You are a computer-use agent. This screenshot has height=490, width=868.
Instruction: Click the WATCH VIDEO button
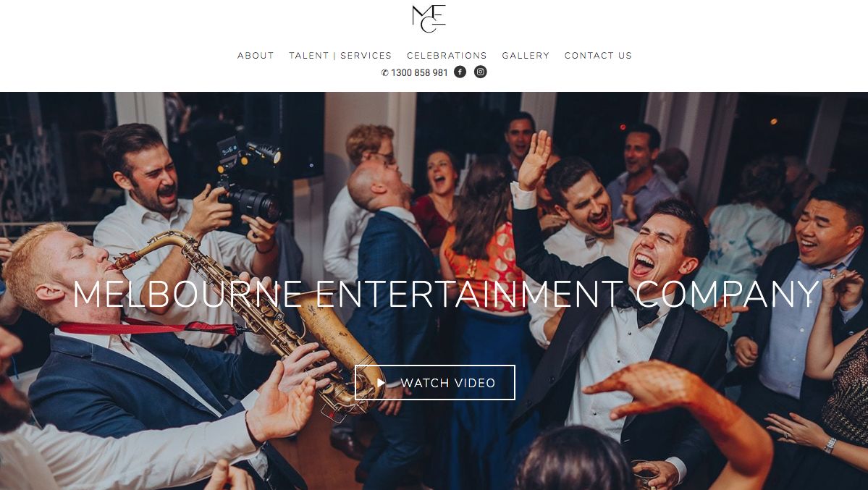(434, 383)
